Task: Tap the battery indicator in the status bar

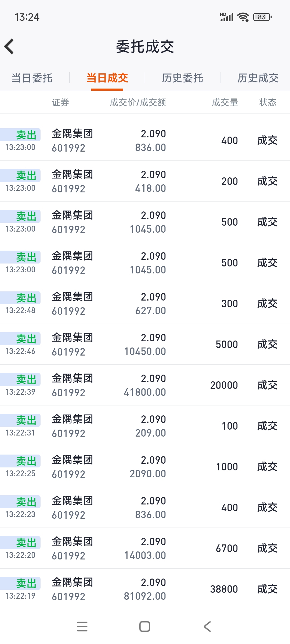Action: coord(262,17)
